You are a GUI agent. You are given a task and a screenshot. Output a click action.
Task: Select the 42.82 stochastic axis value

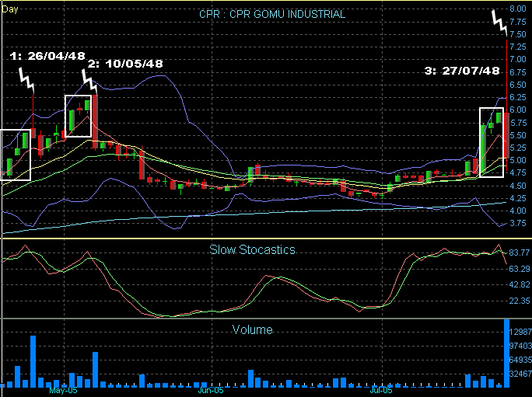point(520,284)
